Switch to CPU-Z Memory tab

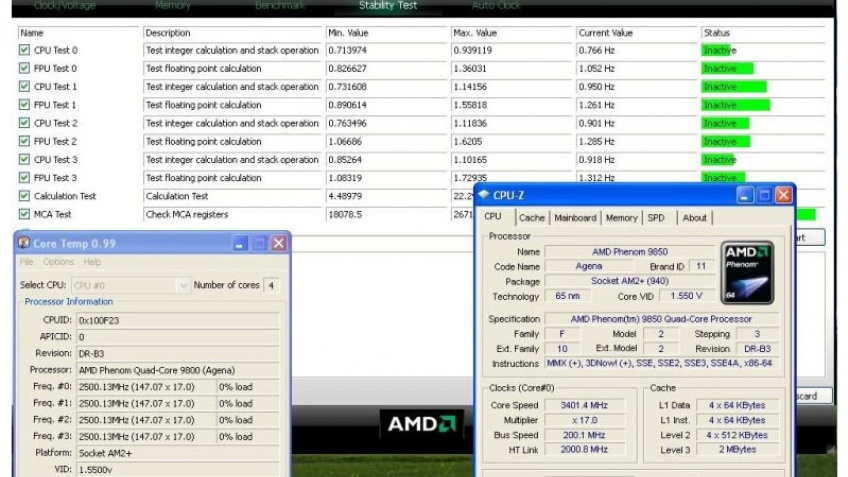click(x=621, y=217)
